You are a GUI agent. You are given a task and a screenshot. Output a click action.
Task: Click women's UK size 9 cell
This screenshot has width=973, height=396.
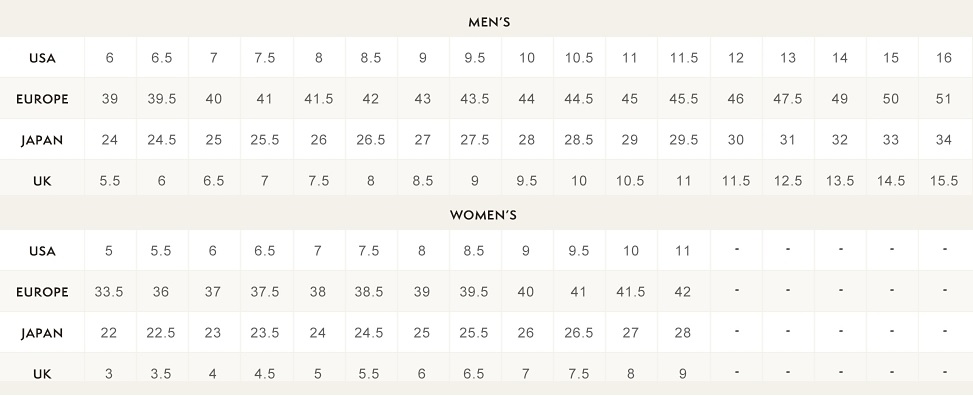coord(683,374)
